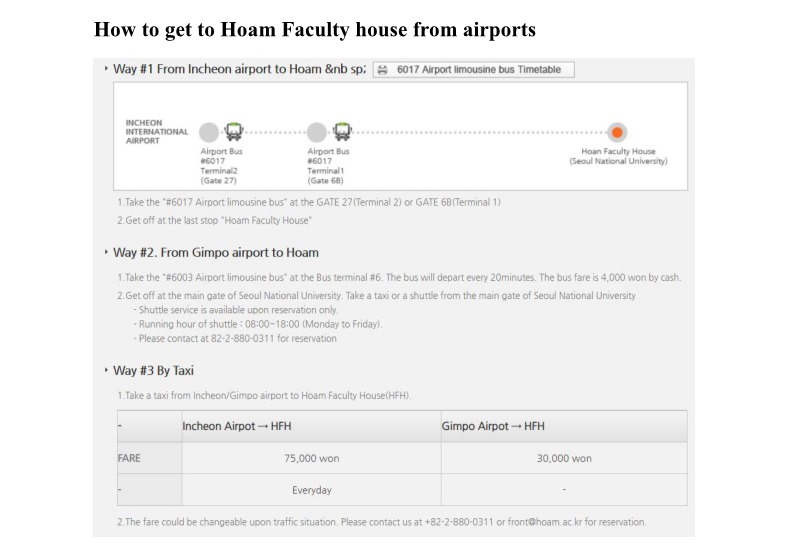Click the Terminal 1 bus icon
The height and width of the screenshot is (546, 789).
pos(342,131)
